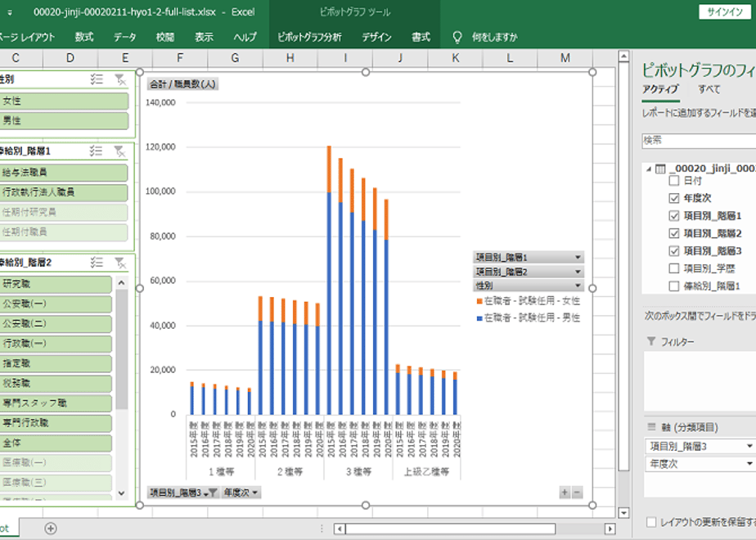Click the worksheet vertical scrollbar up arrow
Screen dimensions: 756x540
tap(624, 56)
